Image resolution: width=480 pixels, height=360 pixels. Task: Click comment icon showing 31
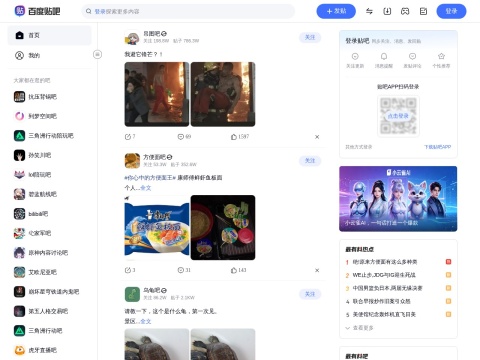[x=181, y=270]
